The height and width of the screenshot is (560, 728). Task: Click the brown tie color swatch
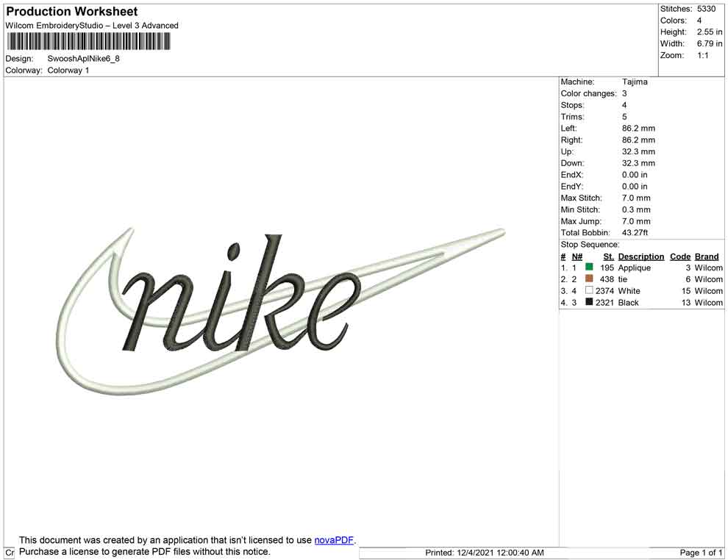pos(589,279)
